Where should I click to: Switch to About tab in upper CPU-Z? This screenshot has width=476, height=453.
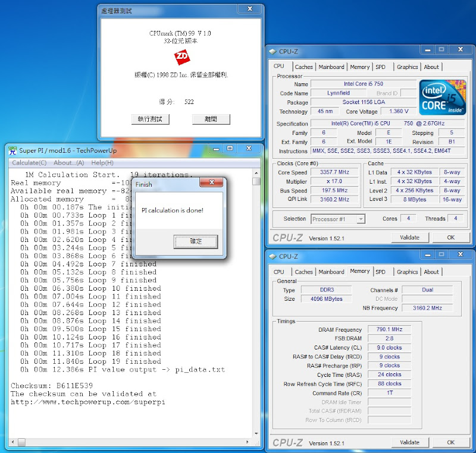click(x=431, y=67)
